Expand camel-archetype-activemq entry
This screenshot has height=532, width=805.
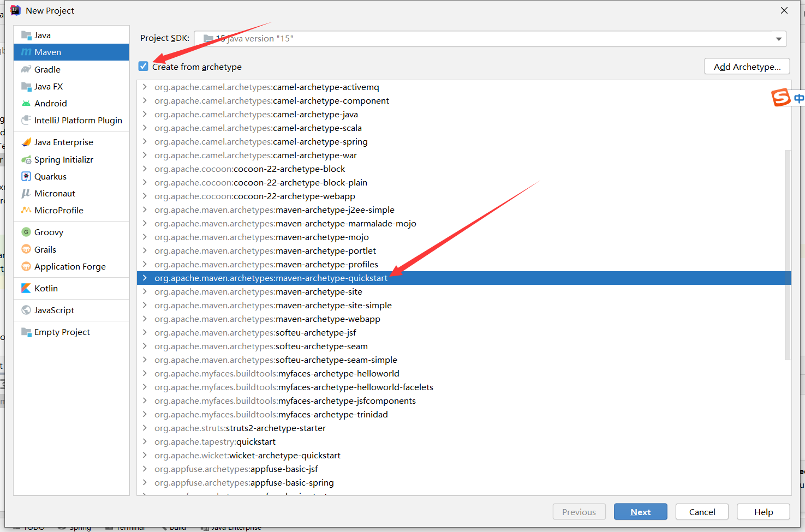coord(145,87)
